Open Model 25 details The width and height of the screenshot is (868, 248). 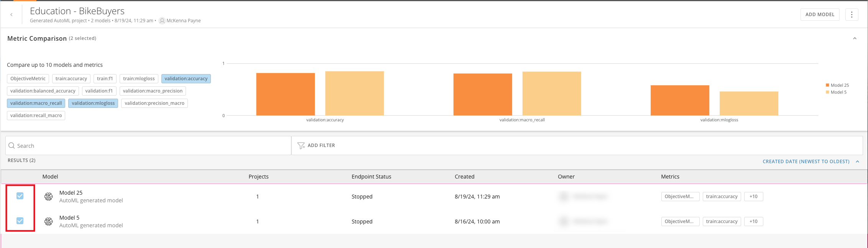pyautogui.click(x=71, y=193)
